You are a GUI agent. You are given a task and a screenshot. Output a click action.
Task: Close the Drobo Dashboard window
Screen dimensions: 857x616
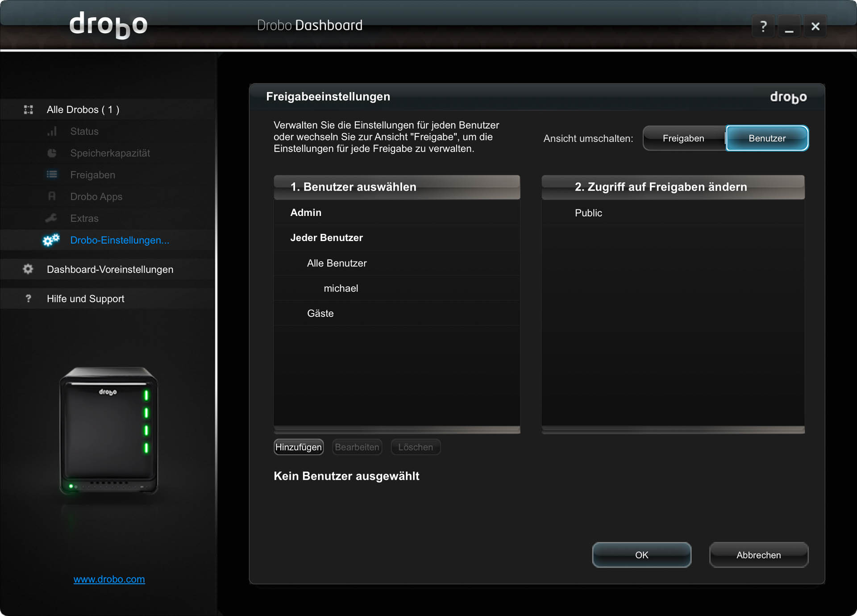click(815, 26)
